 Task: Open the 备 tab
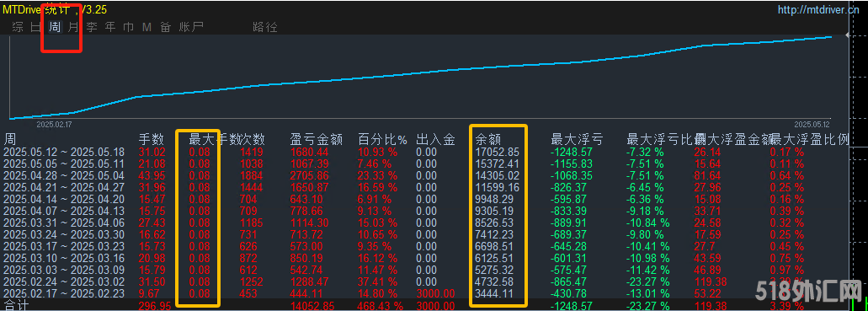pyautogui.click(x=165, y=27)
